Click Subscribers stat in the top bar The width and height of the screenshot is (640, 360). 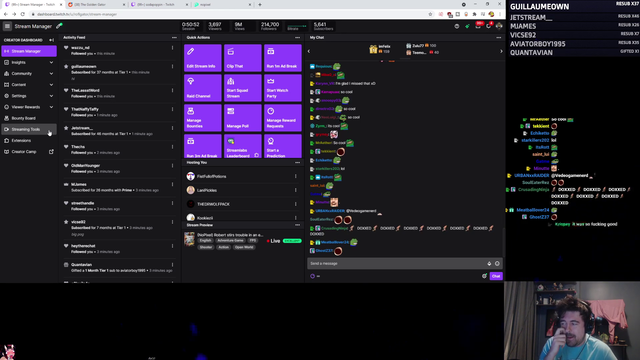(x=323, y=26)
